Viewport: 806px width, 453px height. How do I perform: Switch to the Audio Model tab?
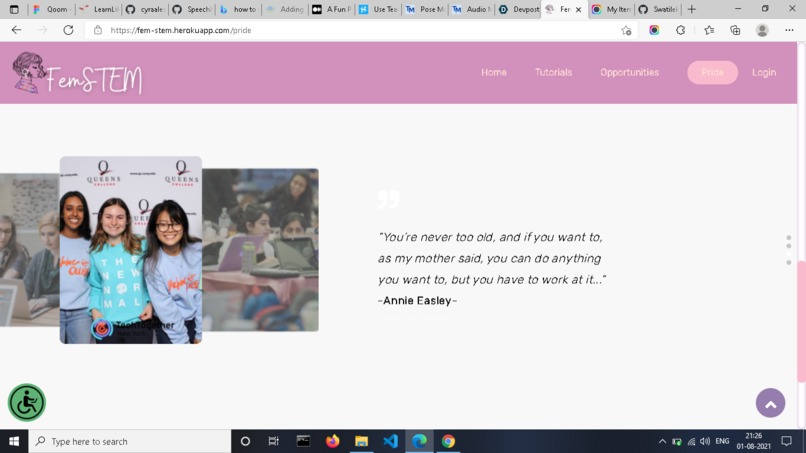pyautogui.click(x=472, y=9)
